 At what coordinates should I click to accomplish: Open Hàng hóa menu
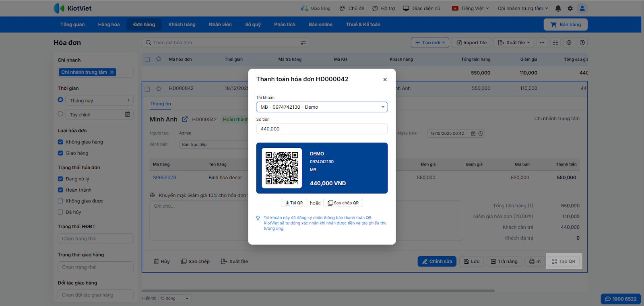[109, 25]
